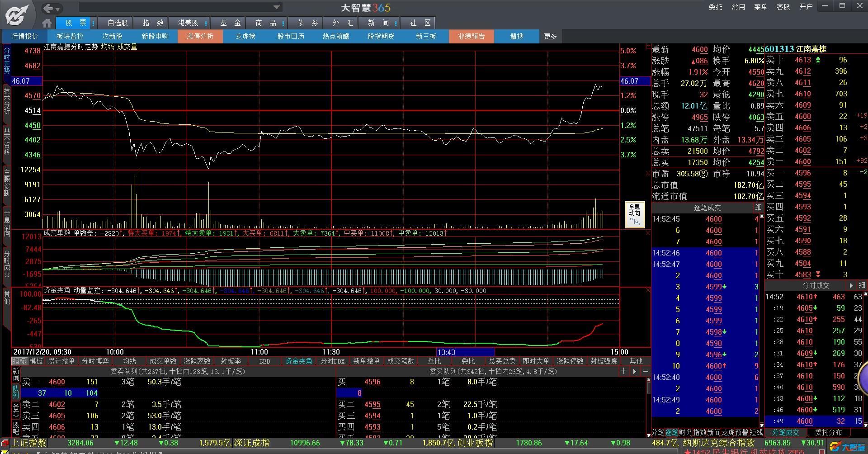Viewport: 868px width, 454px height.
Task: Click 细 button beside 逐笔成交
Action: point(758,208)
